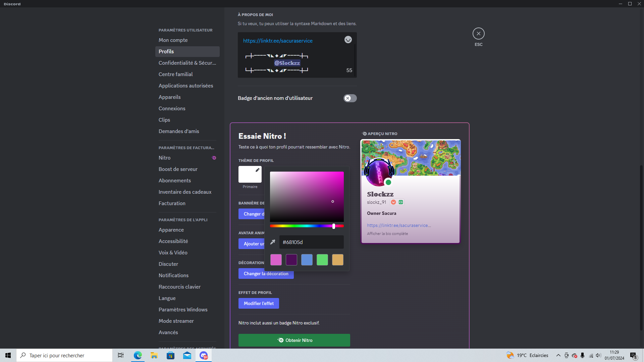Toggle the old username badge switch
644x362 pixels.
tap(350, 98)
